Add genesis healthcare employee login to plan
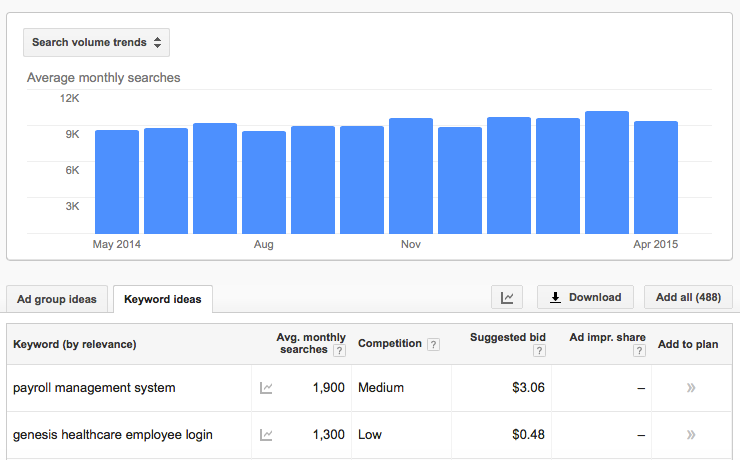The width and height of the screenshot is (740, 460). point(690,435)
